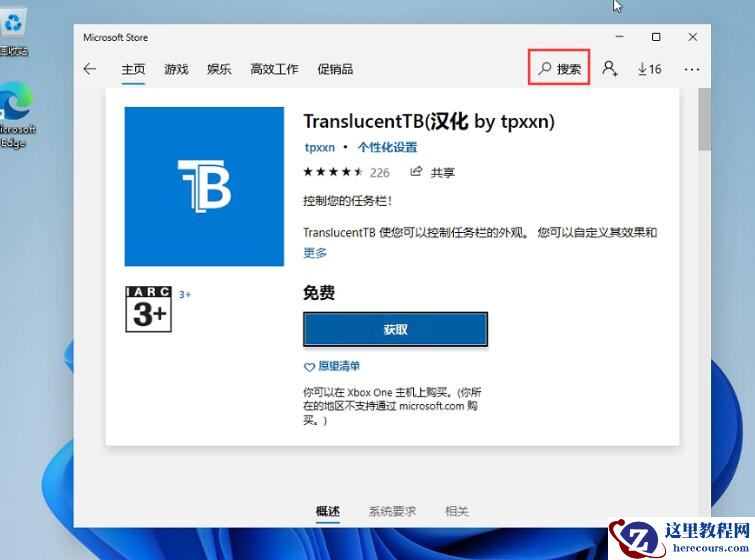Open publisher link tpxxn
This screenshot has width=755, height=560.
(320, 147)
